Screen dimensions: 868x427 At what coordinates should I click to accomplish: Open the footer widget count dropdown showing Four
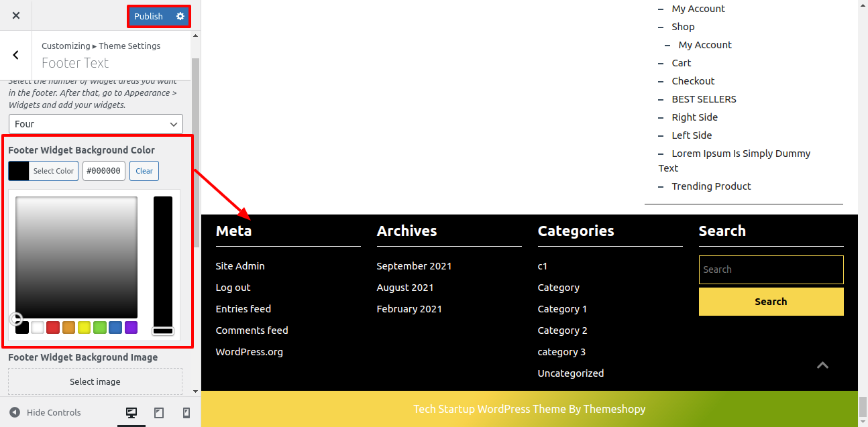click(95, 124)
